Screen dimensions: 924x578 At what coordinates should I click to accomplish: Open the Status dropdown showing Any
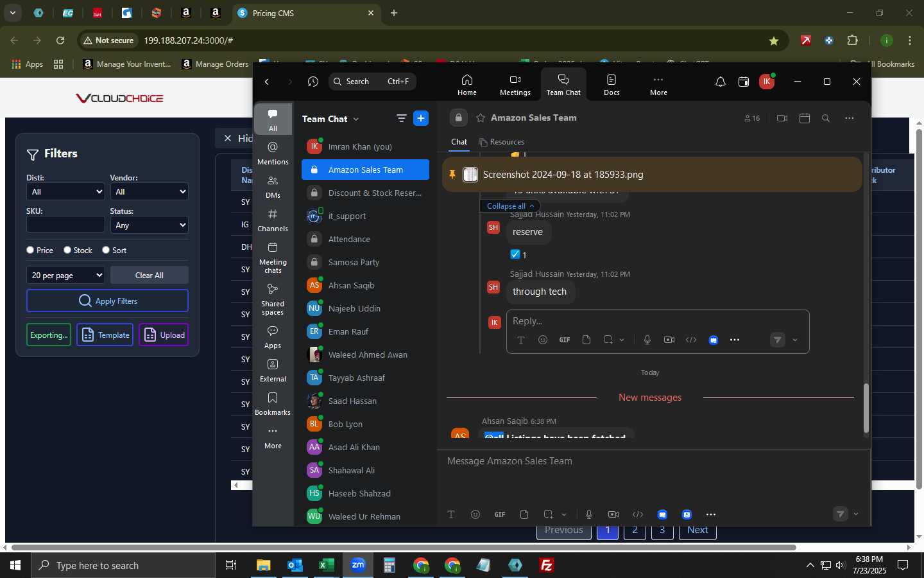point(149,225)
